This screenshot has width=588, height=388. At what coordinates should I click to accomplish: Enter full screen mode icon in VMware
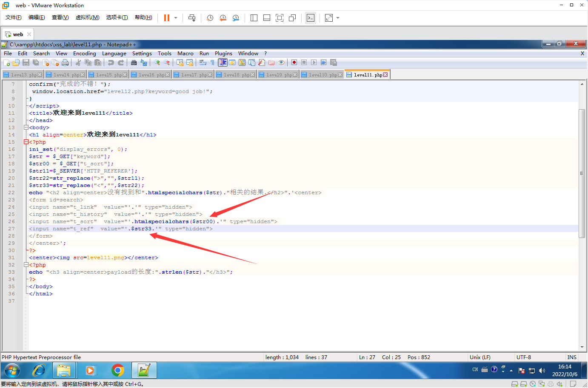point(280,18)
